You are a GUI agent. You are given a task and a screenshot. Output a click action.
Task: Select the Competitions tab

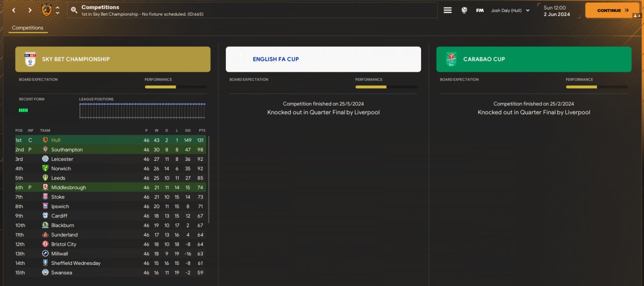(x=28, y=28)
